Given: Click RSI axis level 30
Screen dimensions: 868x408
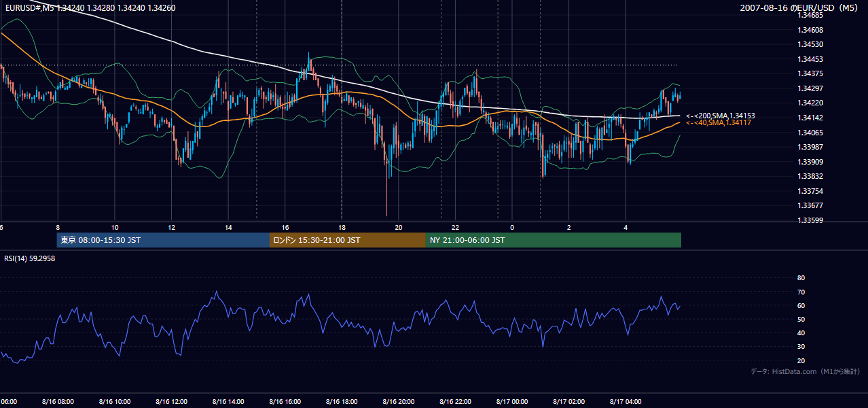Looking at the screenshot, I should 801,347.
